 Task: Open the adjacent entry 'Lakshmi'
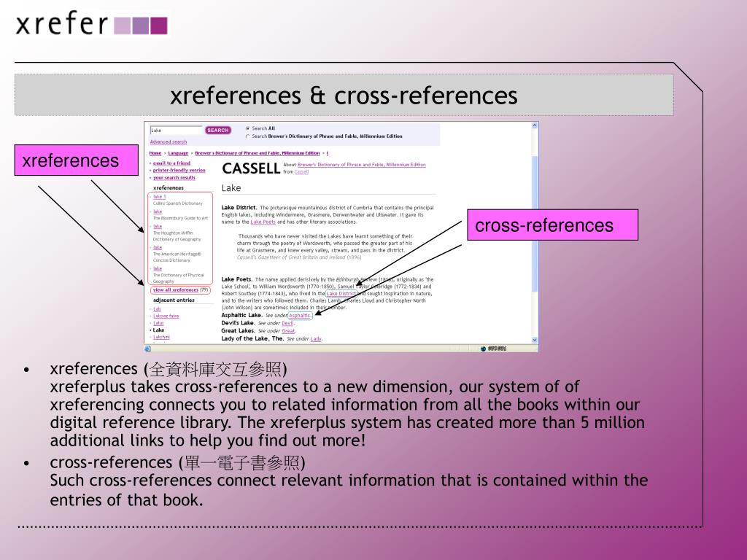(161, 337)
